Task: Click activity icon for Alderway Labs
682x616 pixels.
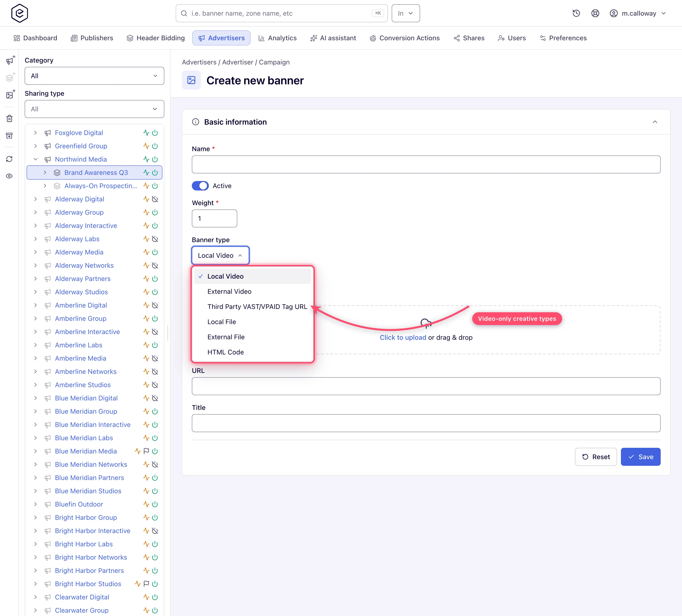Action: [x=146, y=239]
